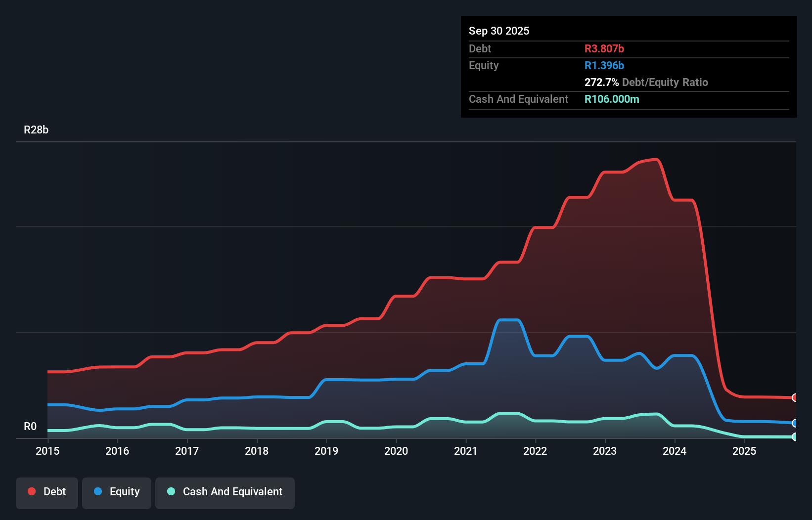Select the teal Cash And Equivalent legend dot
Viewport: 812px width, 520px height.
(171, 491)
